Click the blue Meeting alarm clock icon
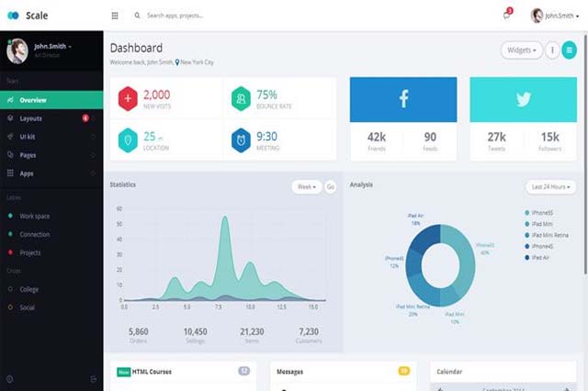 coord(240,140)
